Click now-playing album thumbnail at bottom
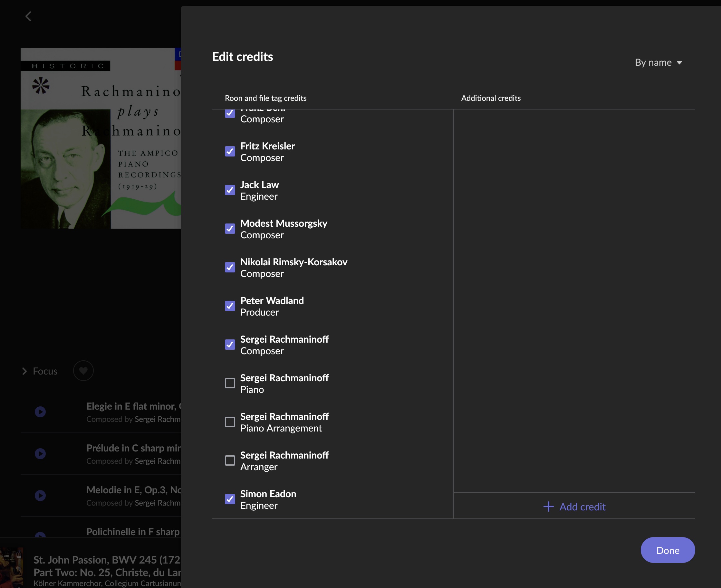This screenshot has width=721, height=588. click(12, 568)
